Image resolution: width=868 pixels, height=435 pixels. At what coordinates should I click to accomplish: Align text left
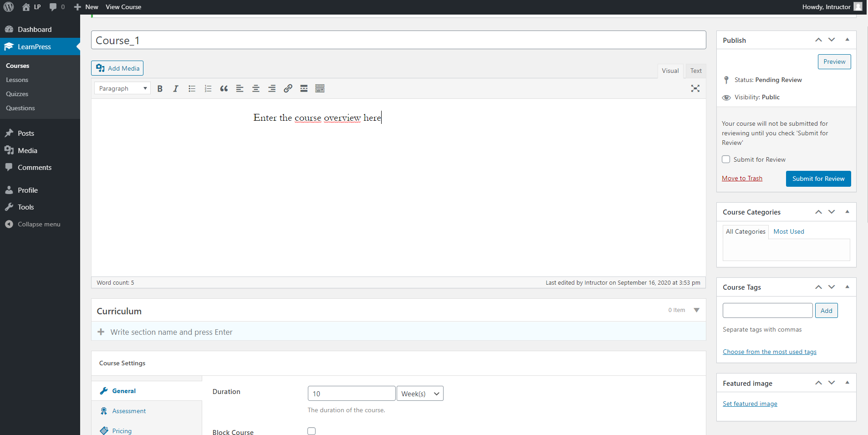pos(240,89)
